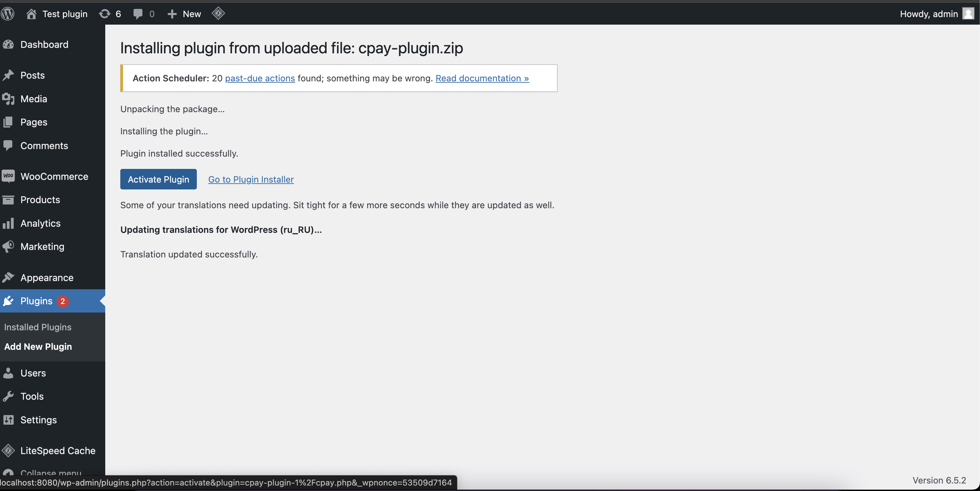
Task: Click the Marketing megaphone icon
Action: coord(8,247)
